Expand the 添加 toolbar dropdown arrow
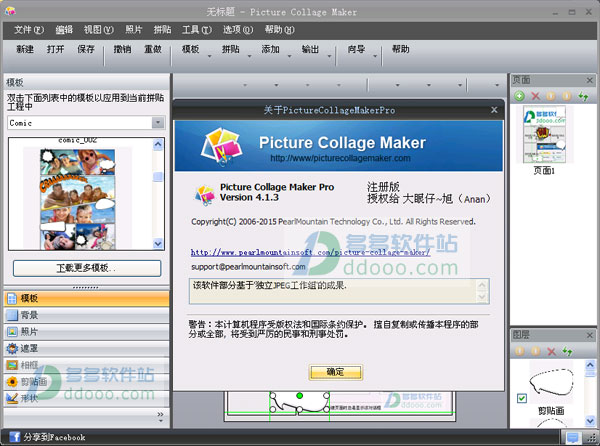Viewport: 600px width, 446px height. (x=289, y=56)
